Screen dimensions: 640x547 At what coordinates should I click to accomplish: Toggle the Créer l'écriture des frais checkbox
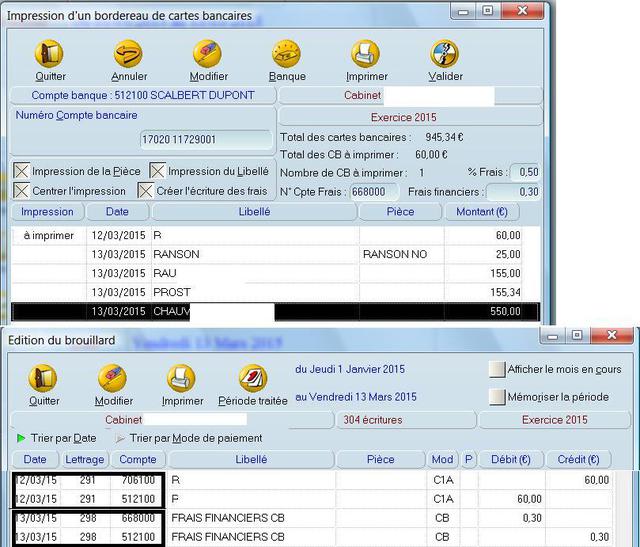point(146,191)
